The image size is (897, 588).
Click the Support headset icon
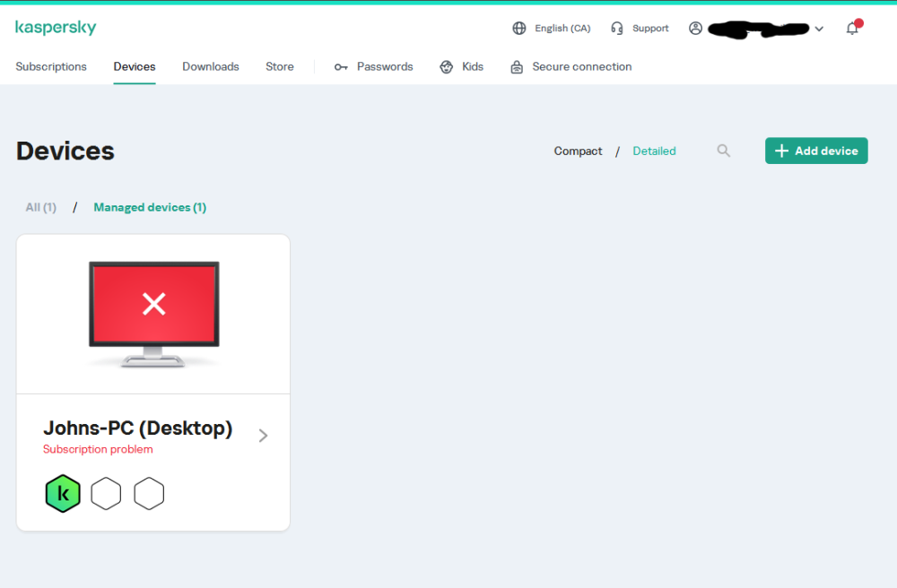pos(617,28)
